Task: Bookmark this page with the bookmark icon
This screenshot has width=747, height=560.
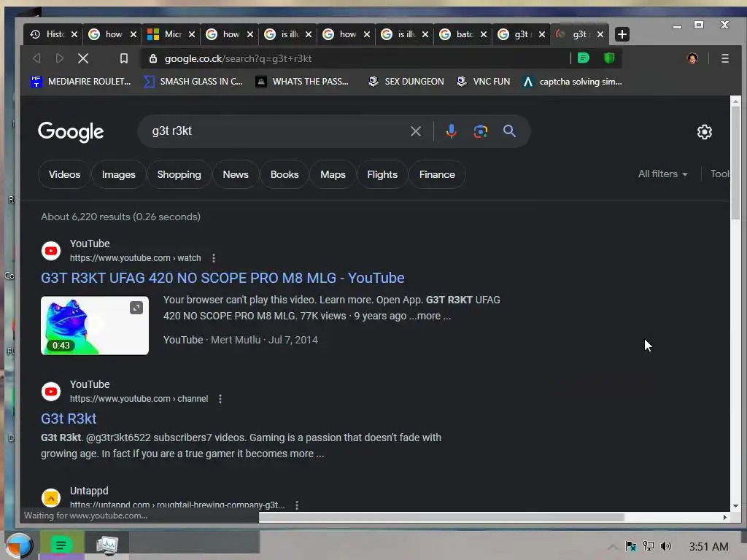Action: pos(124,58)
